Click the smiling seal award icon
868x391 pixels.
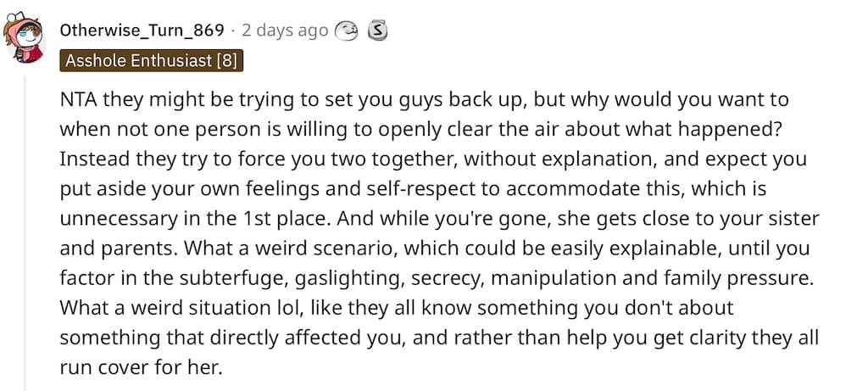pos(347,31)
